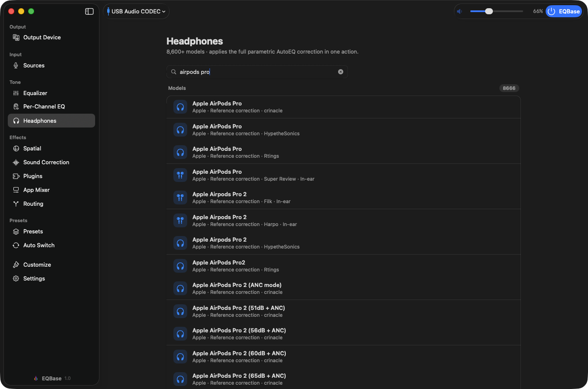This screenshot has width=588, height=389.
Task: Mute output via the speaker icon
Action: [460, 12]
